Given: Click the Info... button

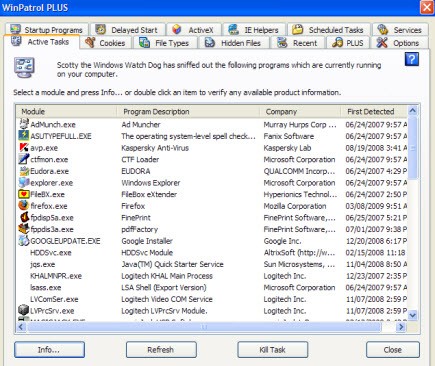Looking at the screenshot, I should point(49,350).
